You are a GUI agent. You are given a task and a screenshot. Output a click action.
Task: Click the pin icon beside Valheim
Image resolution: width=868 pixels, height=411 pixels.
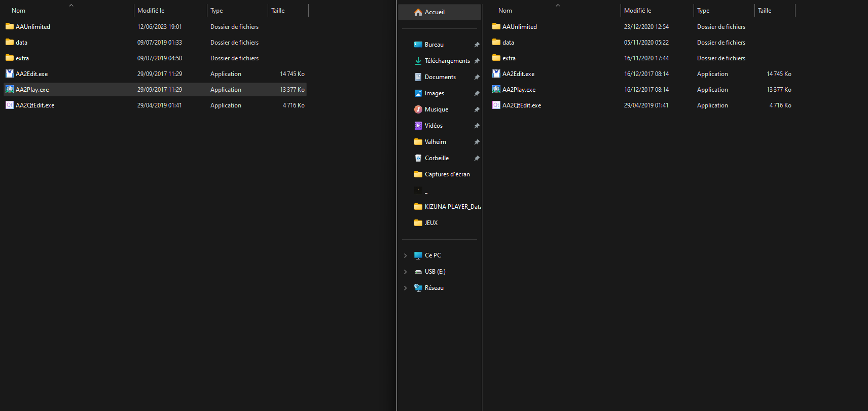click(477, 142)
